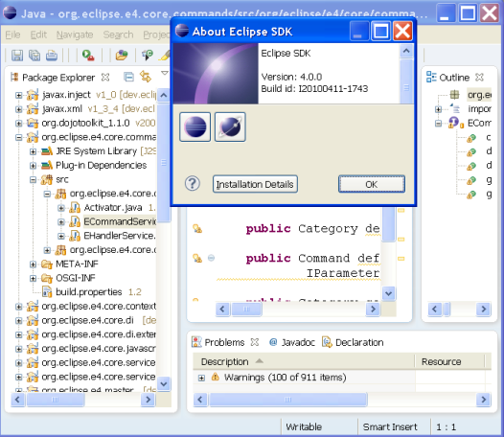Click the Collapse All icon in Package Explorer

(x=128, y=77)
